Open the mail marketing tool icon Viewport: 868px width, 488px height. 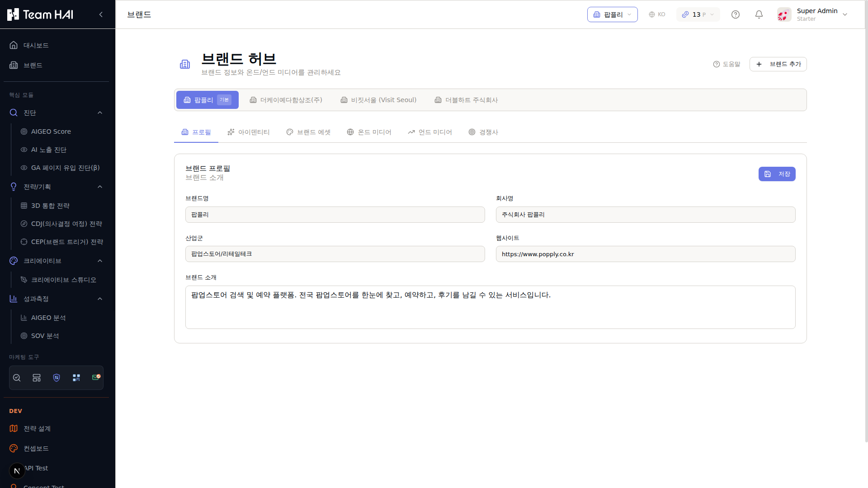point(96,377)
